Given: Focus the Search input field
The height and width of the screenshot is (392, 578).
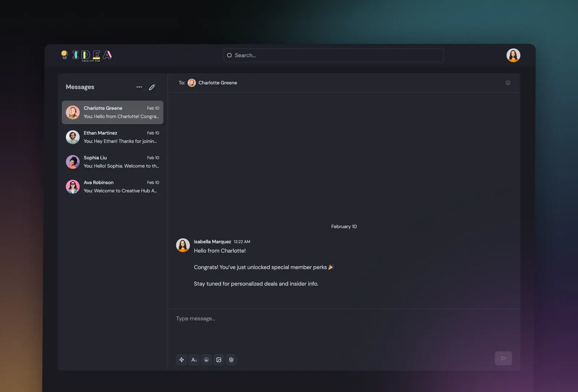Looking at the screenshot, I should point(333,55).
